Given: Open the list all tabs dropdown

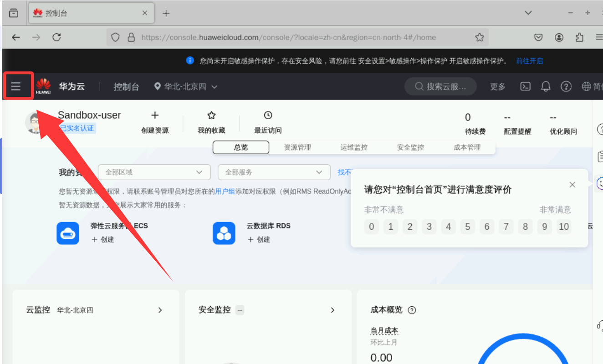Looking at the screenshot, I should pos(528,13).
